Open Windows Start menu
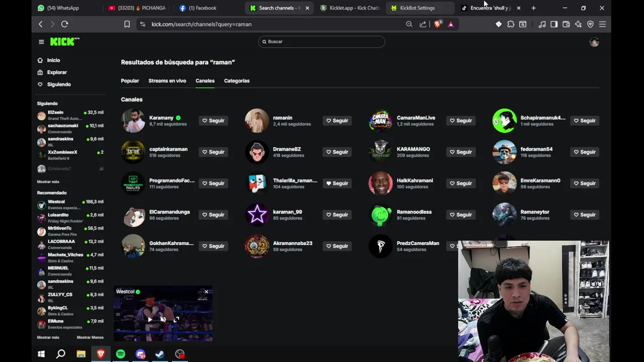The width and height of the screenshot is (644, 362). point(41,354)
